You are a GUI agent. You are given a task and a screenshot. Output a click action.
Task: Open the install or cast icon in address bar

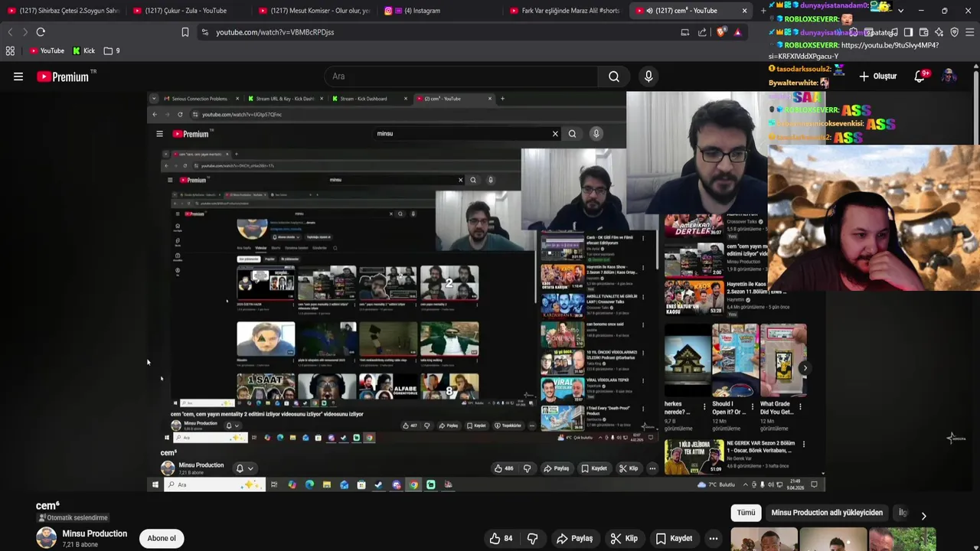[685, 32]
